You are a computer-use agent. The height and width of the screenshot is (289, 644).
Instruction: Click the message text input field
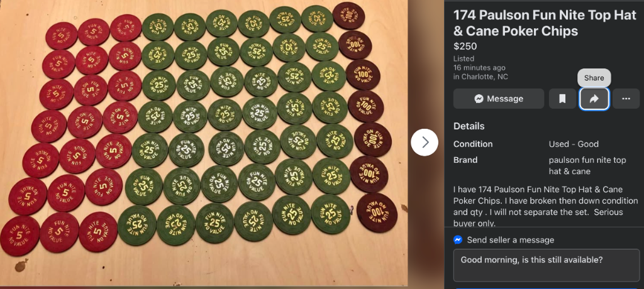coord(547,265)
